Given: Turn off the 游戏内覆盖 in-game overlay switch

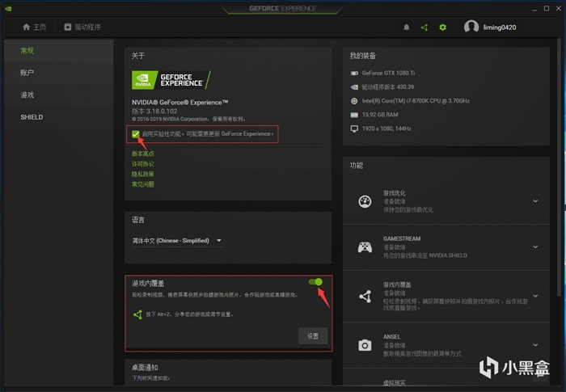Looking at the screenshot, I should [315, 282].
